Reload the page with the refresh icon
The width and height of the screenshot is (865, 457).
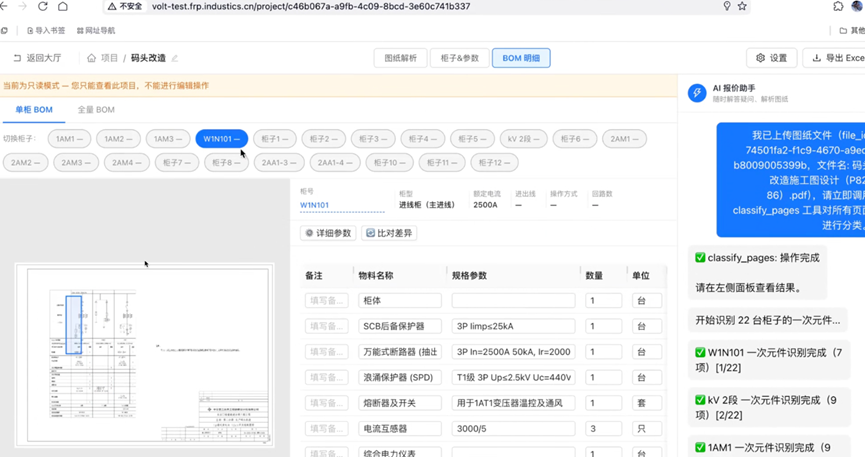coord(42,7)
